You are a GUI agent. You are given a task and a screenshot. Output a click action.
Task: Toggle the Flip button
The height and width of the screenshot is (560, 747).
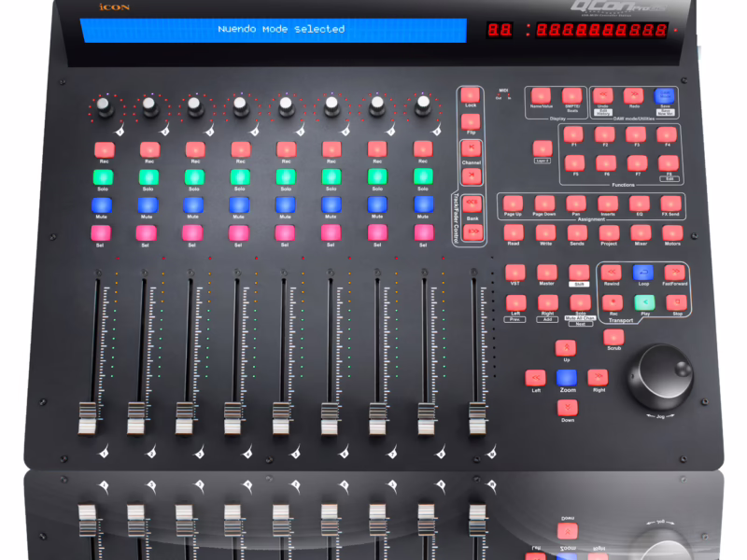coord(471,122)
